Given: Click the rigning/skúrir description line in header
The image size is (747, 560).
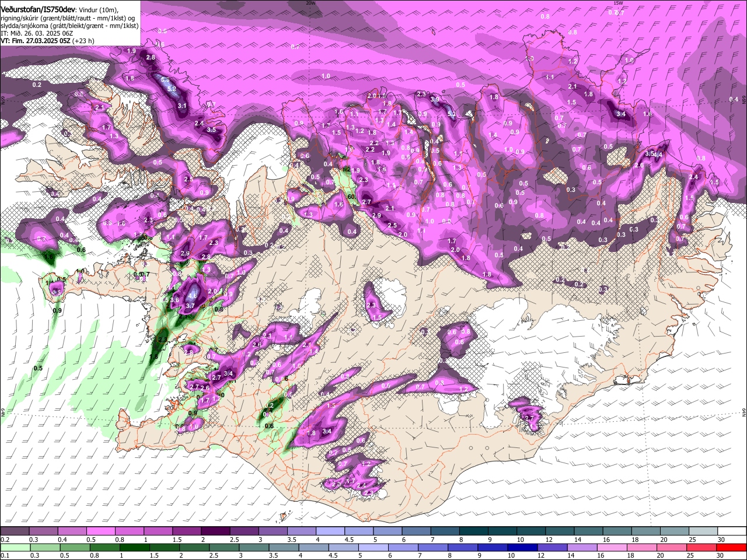Looking at the screenshot, I should point(69,18).
